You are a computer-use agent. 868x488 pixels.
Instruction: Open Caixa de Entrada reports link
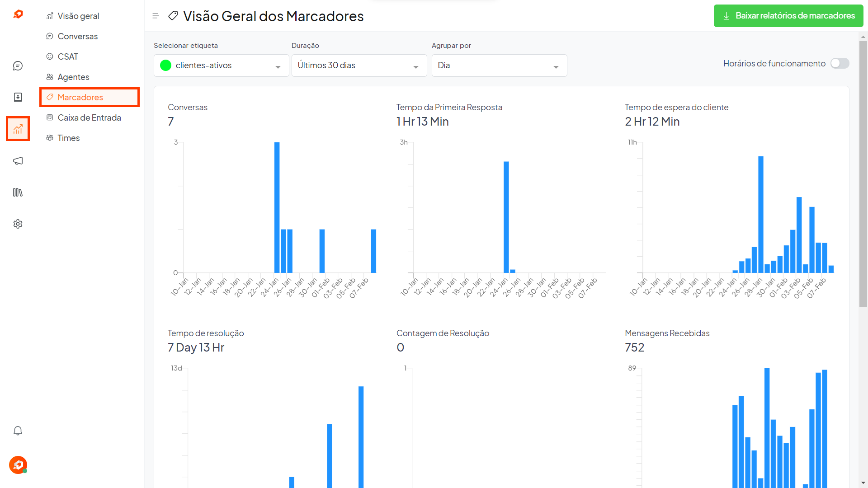(89, 118)
